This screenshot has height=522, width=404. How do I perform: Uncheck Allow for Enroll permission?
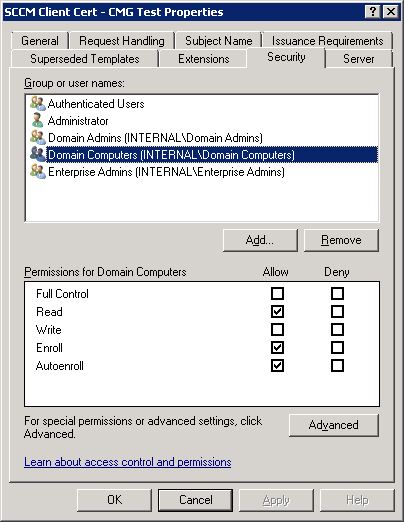[x=277, y=348]
